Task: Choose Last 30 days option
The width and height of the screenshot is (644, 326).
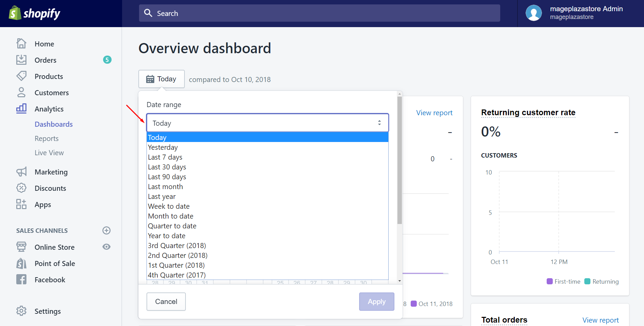Action: [267, 167]
